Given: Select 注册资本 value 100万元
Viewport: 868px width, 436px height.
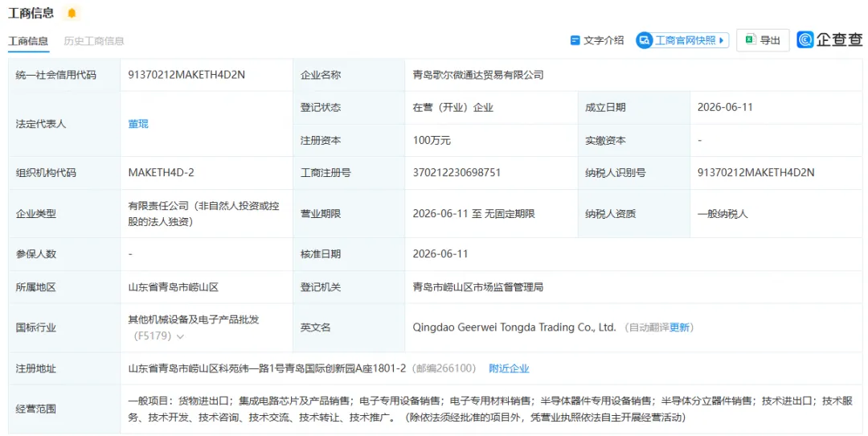Looking at the screenshot, I should click(432, 141).
